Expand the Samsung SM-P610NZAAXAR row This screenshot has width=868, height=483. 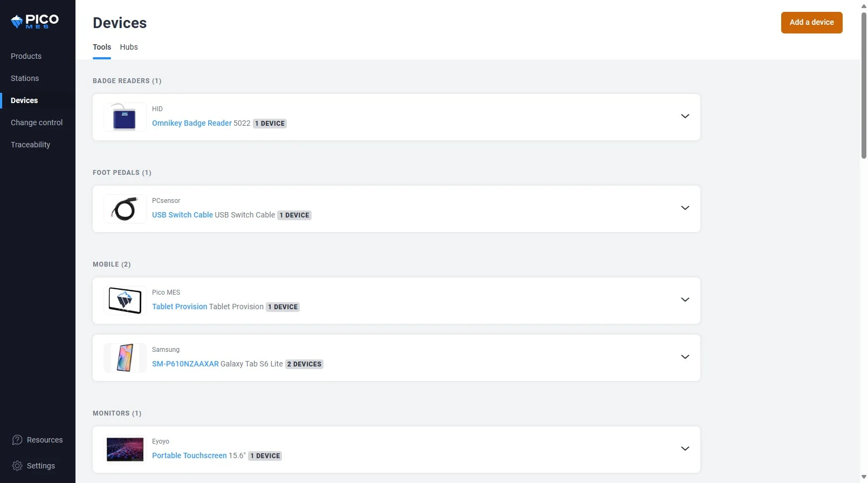[685, 357]
